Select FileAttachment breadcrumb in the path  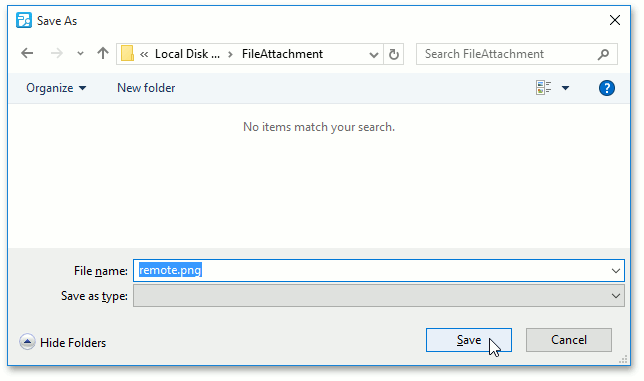(x=282, y=54)
